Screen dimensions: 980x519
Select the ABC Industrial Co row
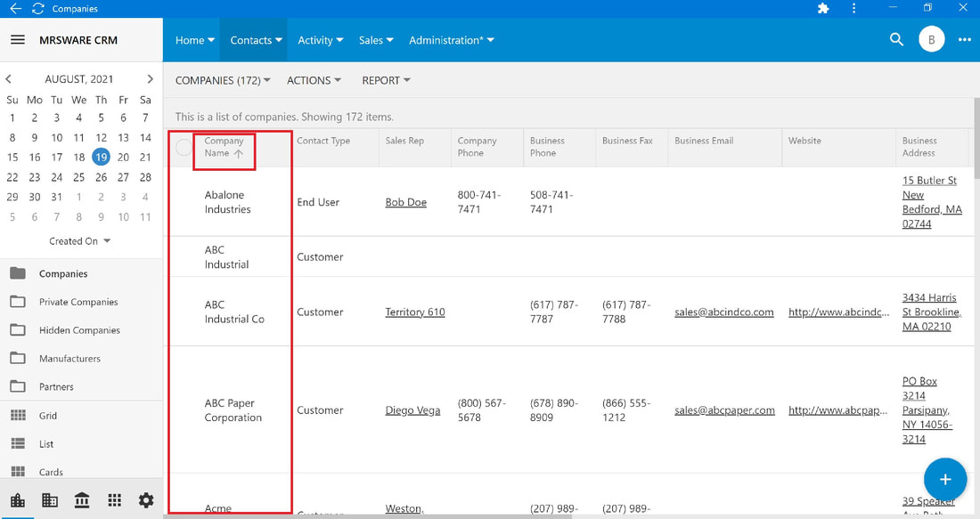[568, 312]
